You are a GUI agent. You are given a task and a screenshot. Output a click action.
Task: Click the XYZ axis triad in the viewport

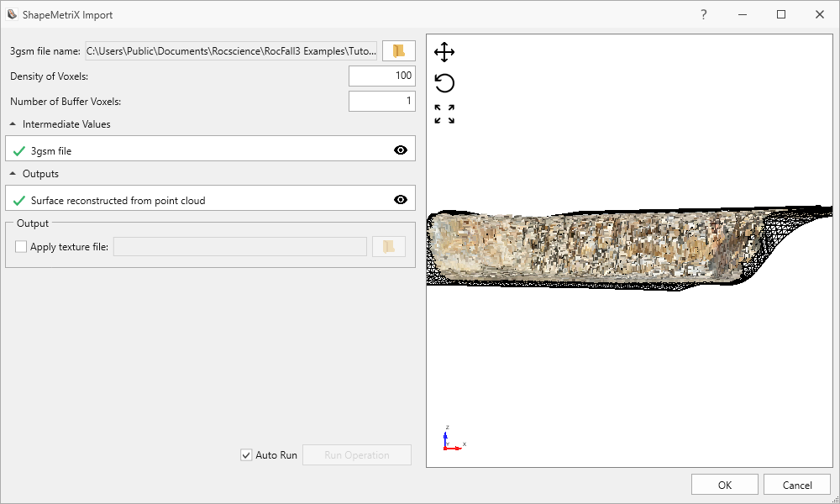point(454,438)
